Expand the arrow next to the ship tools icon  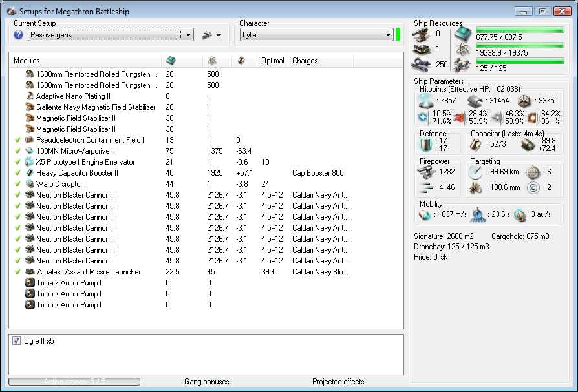tap(219, 36)
